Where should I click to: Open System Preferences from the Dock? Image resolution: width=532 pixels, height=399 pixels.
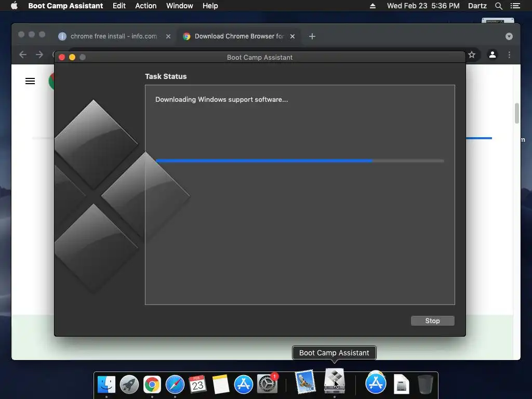267,384
